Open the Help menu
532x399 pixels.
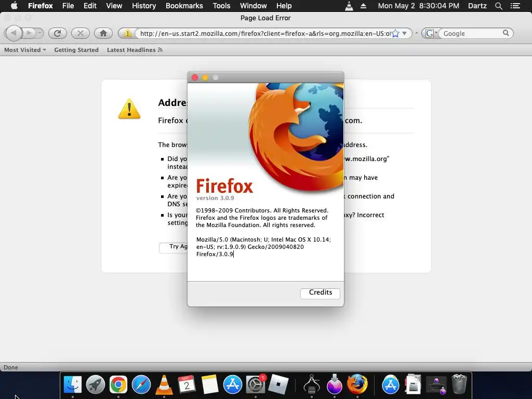(284, 6)
